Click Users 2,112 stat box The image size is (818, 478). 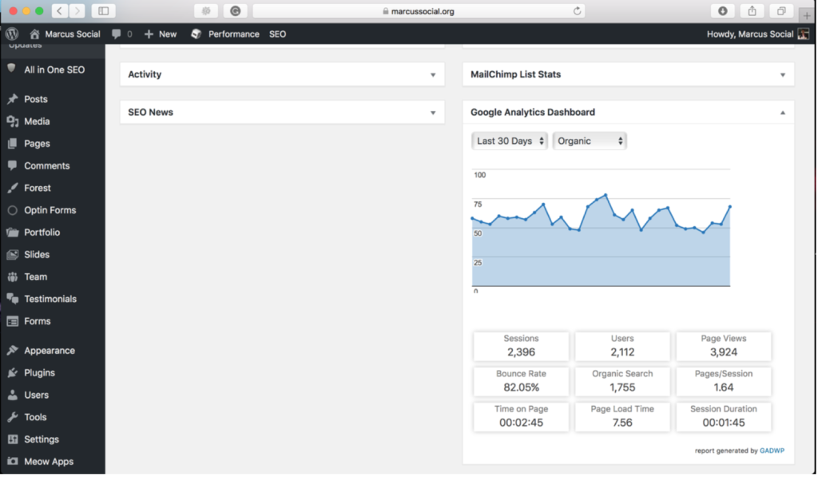[622, 346]
